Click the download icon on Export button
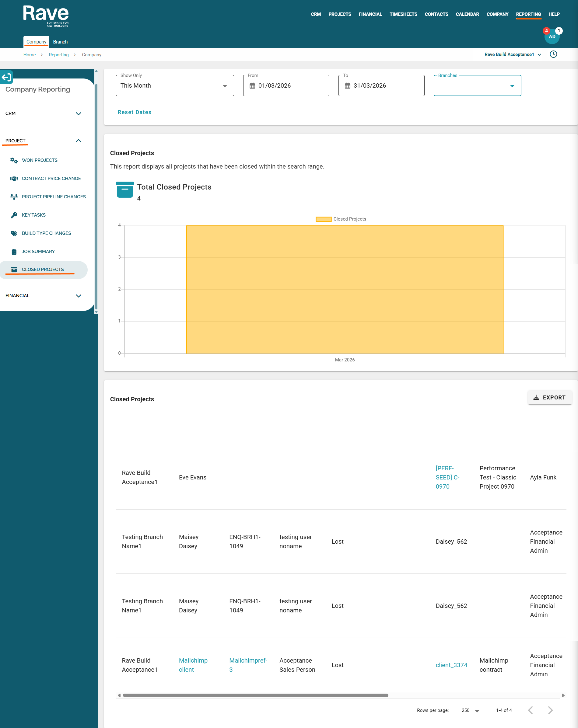Image resolution: width=578 pixels, height=728 pixels. [x=536, y=398]
